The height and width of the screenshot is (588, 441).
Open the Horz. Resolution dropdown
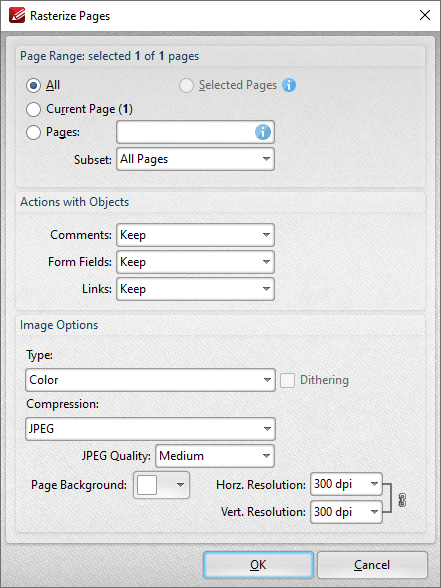(346, 484)
